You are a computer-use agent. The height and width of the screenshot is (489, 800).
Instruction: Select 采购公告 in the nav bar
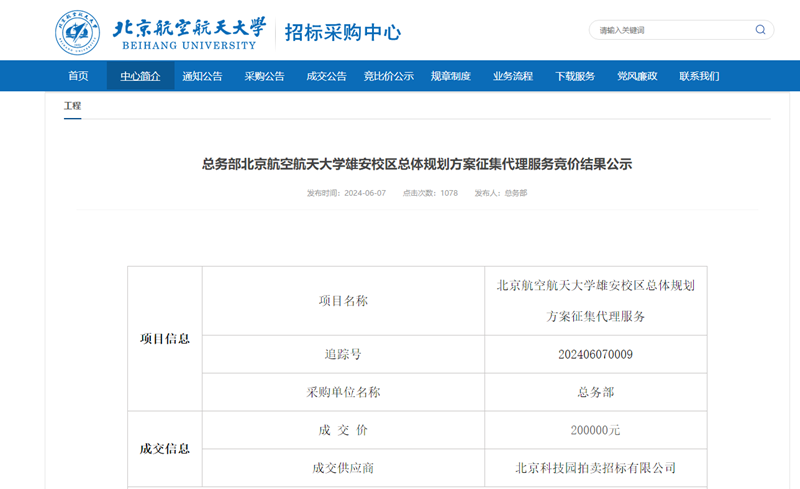[x=264, y=76]
